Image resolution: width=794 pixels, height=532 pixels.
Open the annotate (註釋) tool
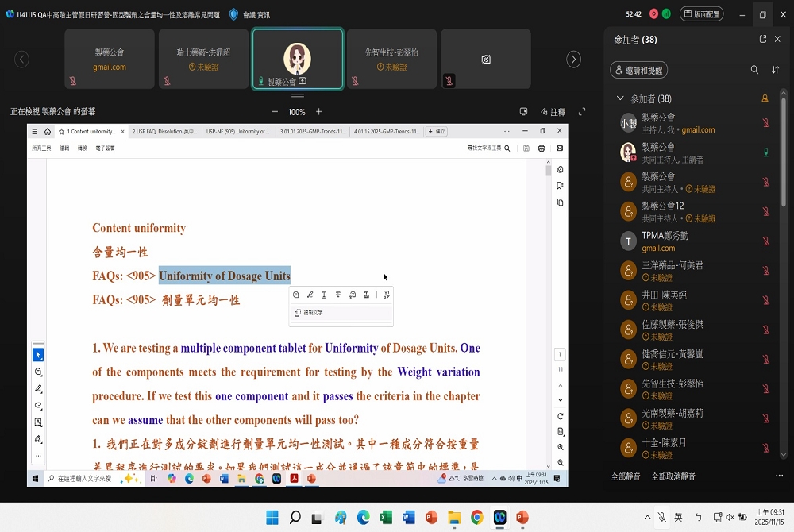click(x=553, y=112)
